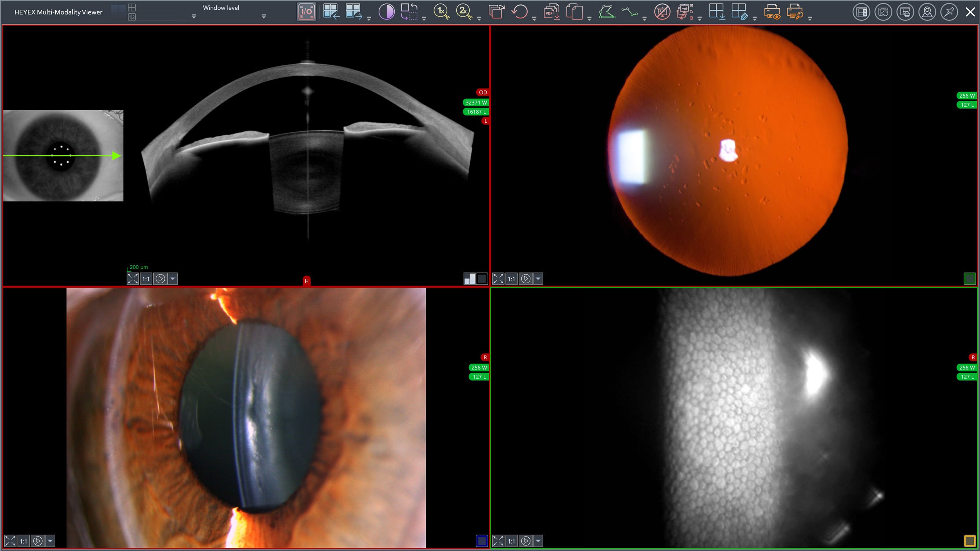Image resolution: width=980 pixels, height=551 pixels.
Task: Open the Window level dropdown
Action: pyautogui.click(x=263, y=16)
